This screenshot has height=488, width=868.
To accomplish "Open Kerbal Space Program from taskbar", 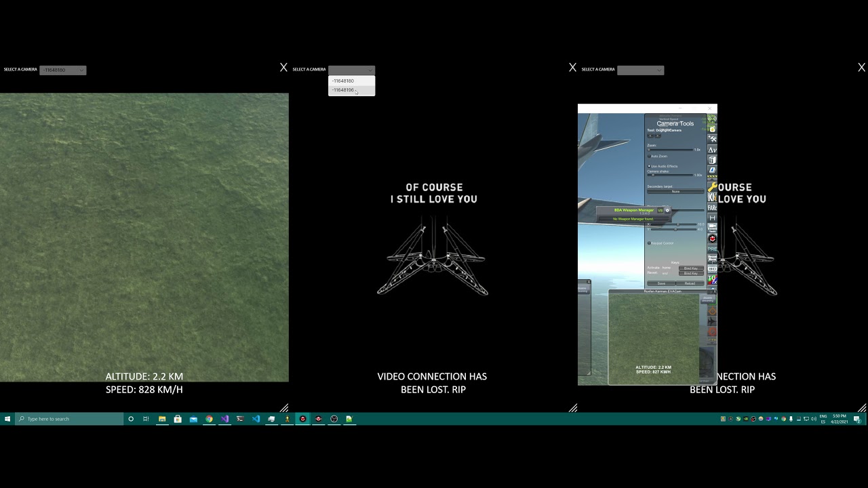I will click(287, 419).
